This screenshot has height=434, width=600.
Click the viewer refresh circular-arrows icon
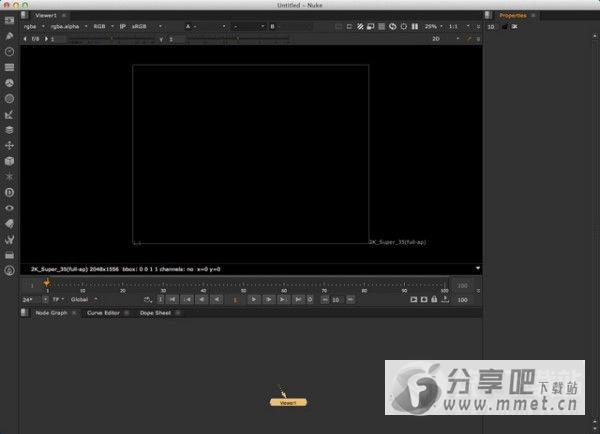[x=393, y=26]
